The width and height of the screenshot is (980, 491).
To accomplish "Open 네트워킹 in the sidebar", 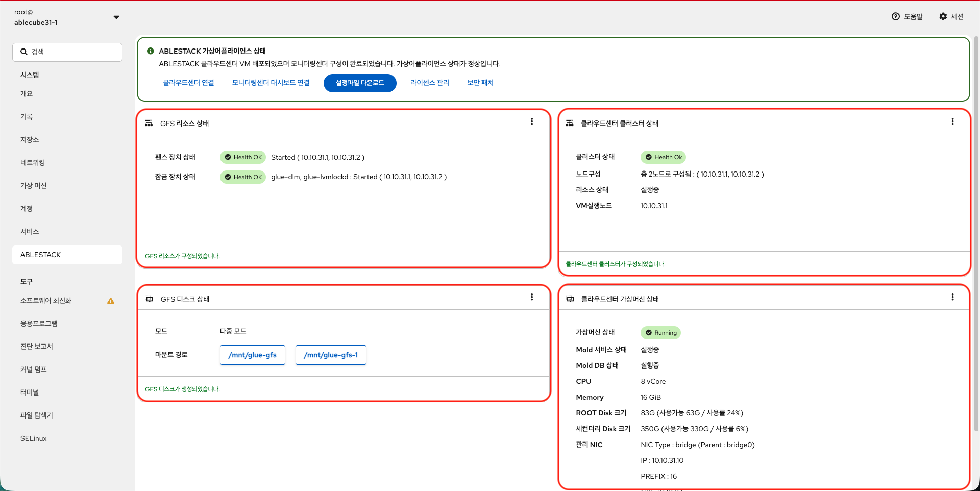I will click(x=67, y=163).
